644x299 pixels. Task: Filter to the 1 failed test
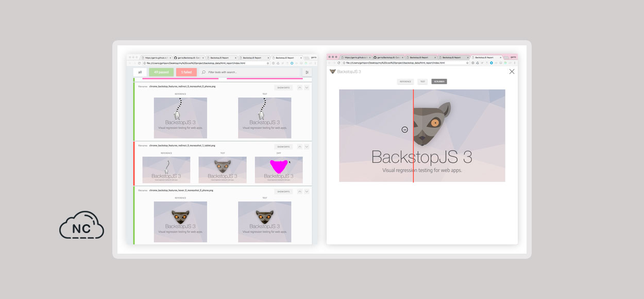coord(187,72)
